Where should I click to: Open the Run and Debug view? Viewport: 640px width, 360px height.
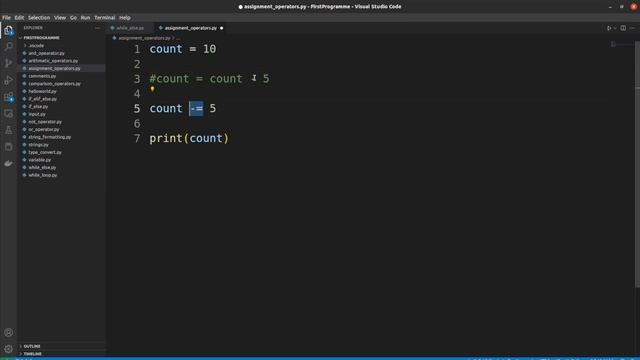pos(8,80)
